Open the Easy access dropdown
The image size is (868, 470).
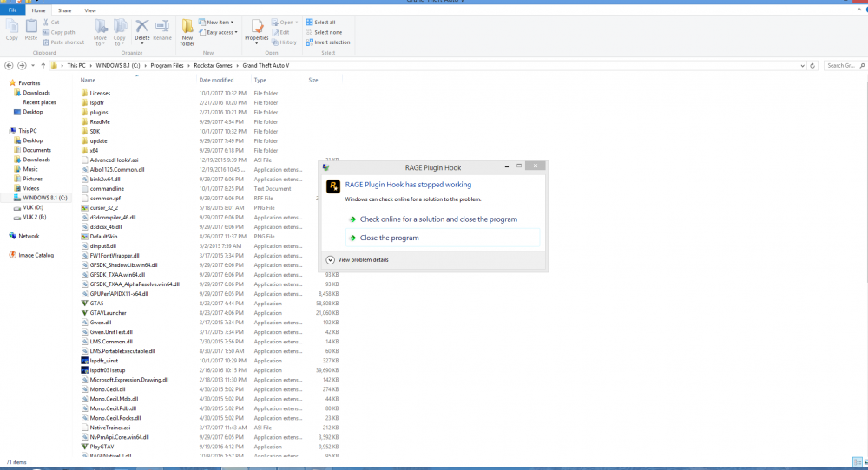point(218,32)
